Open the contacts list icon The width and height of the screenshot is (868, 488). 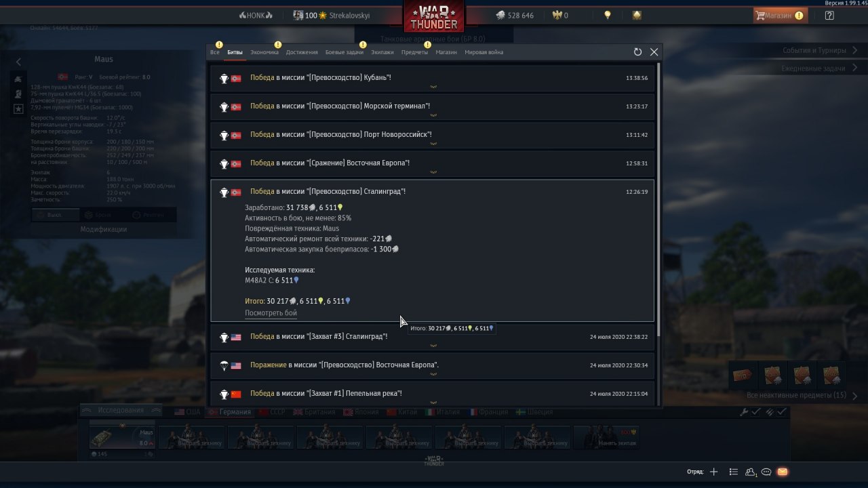click(751, 472)
